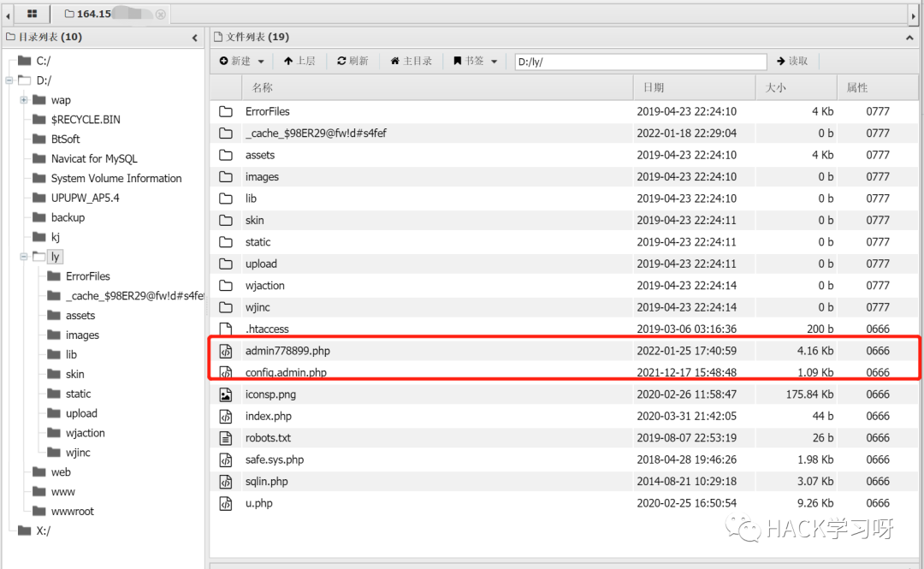Click the right tab-scroll arrow
Image resolution: width=924 pixels, height=569 pixels.
tap(914, 16)
